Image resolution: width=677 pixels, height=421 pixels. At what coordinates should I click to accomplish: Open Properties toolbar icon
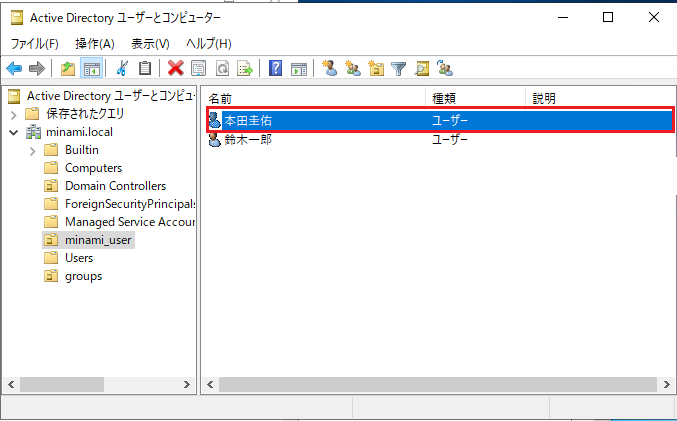tap(199, 68)
